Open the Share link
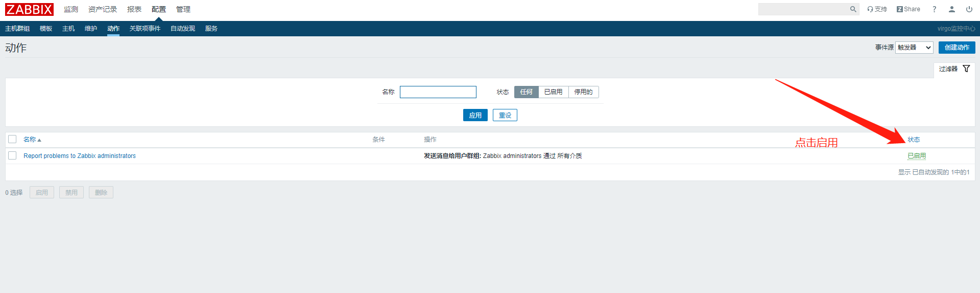 pos(908,9)
